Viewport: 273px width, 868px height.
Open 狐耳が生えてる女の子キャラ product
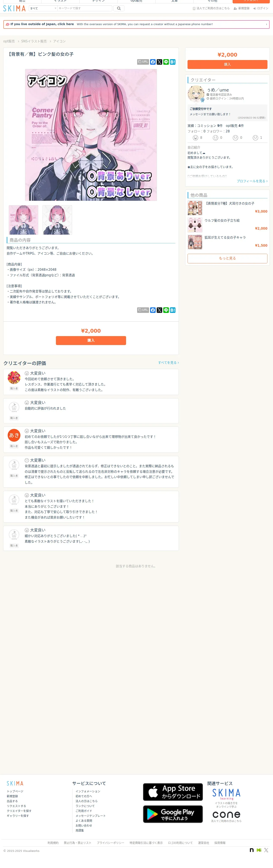[225, 237]
